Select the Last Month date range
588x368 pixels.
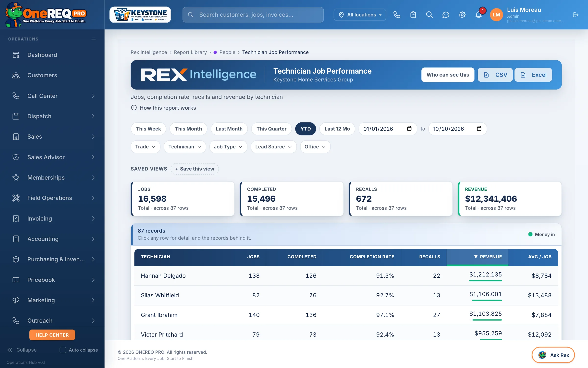click(x=229, y=129)
